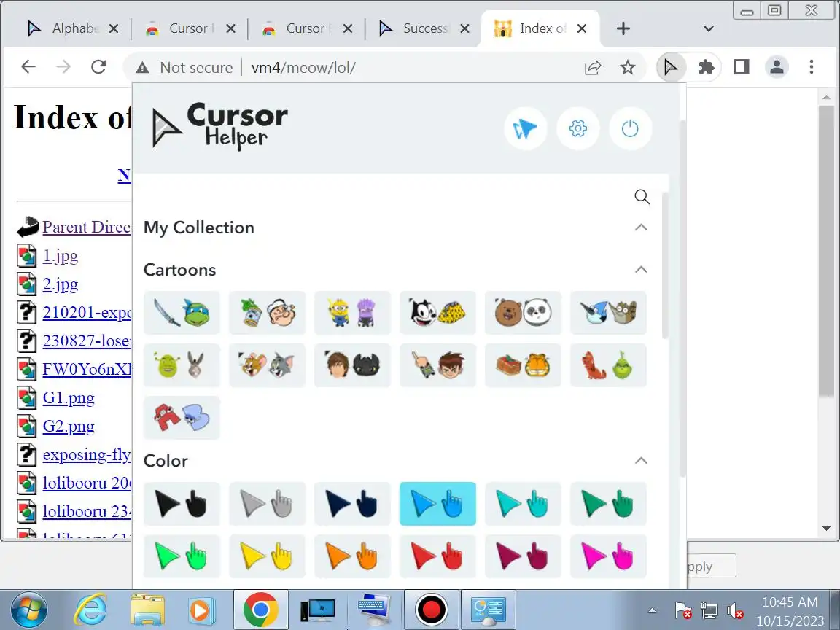840x630 pixels.
Task: Choose the We Bare Bears cursor pack
Action: click(523, 313)
